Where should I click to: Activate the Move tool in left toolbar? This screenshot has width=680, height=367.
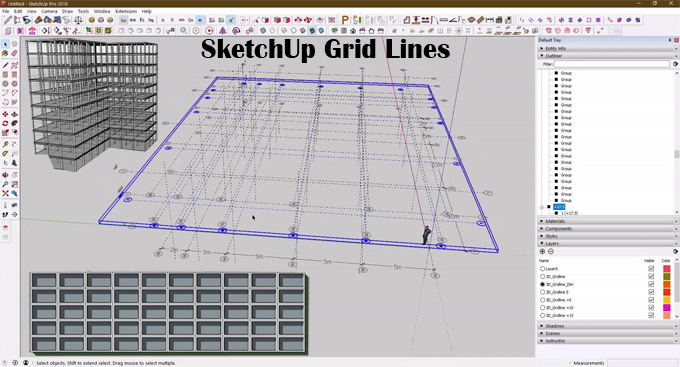point(5,114)
